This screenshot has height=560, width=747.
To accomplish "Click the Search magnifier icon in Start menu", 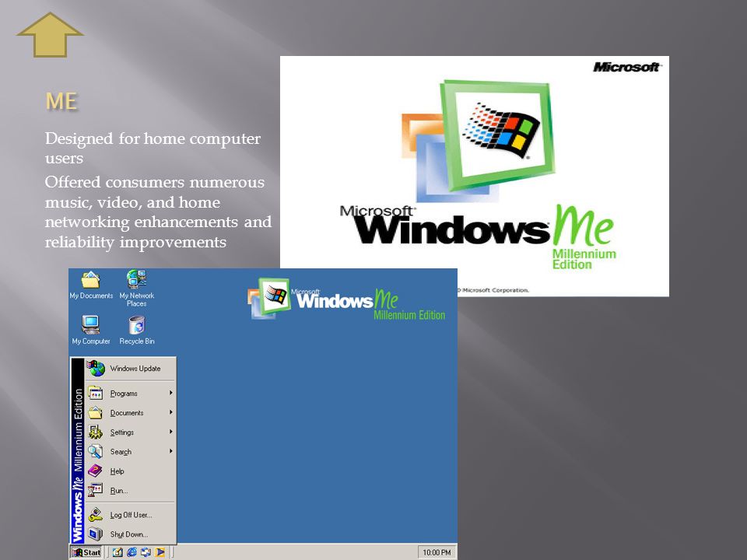I will pyautogui.click(x=95, y=451).
